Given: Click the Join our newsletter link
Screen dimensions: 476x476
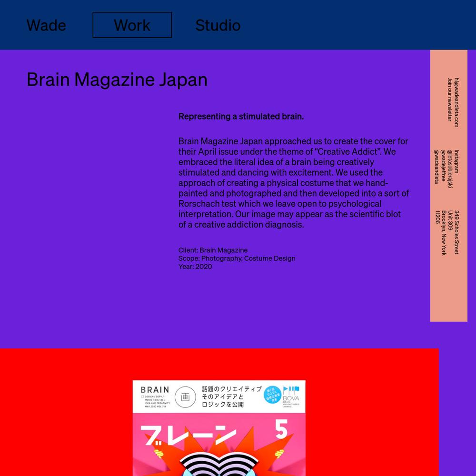Looking at the screenshot, I should (450, 99).
